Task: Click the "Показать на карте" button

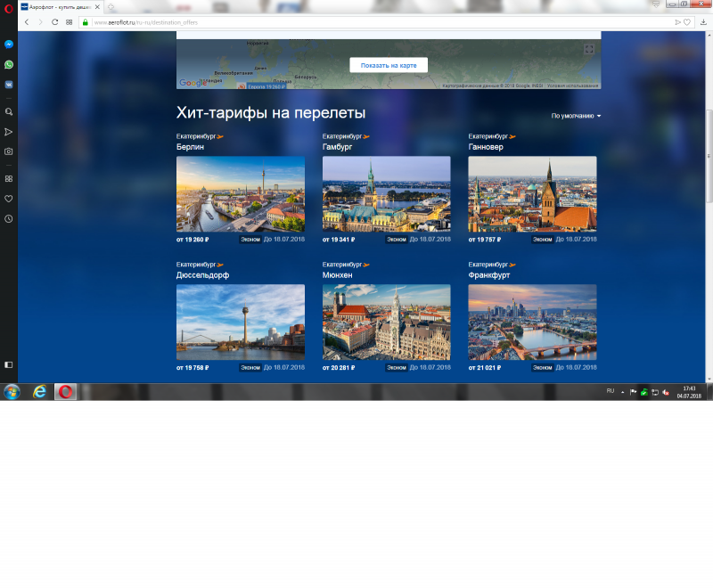Action: pos(388,65)
